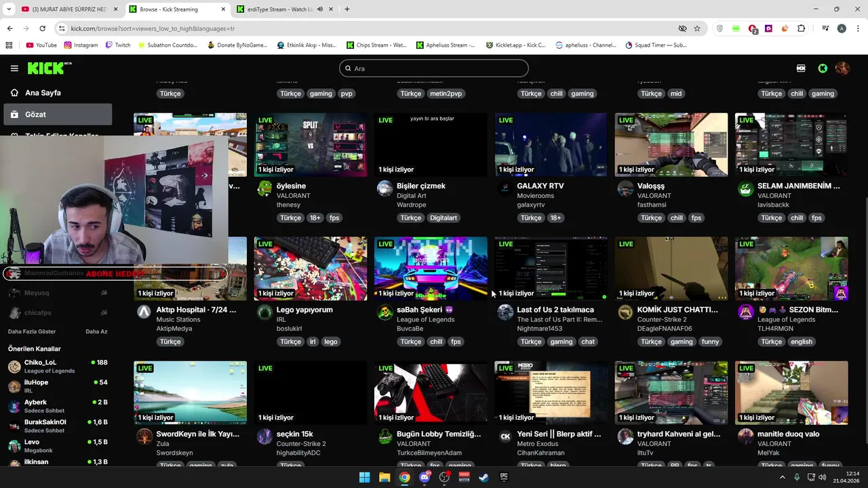Click the fasthamsi channel avatar

coord(625,189)
